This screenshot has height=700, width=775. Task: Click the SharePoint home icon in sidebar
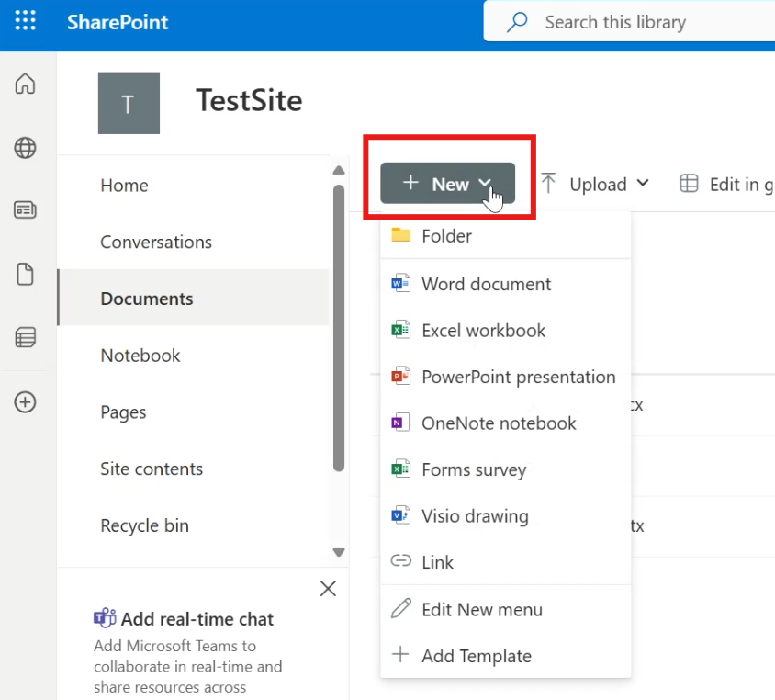pos(25,84)
